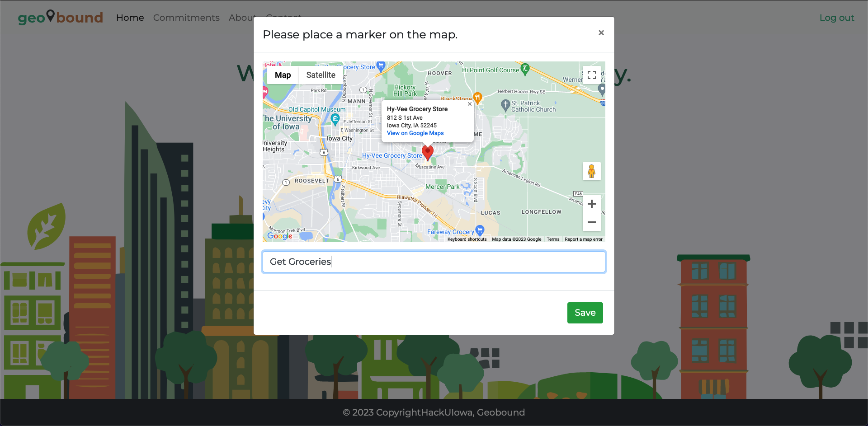Zoom out on the map

(592, 222)
